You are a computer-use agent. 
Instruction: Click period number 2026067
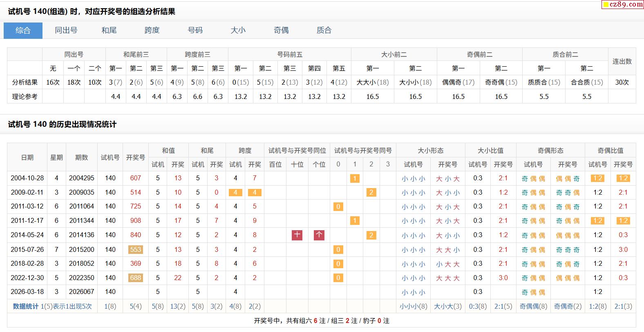pyautogui.click(x=81, y=292)
